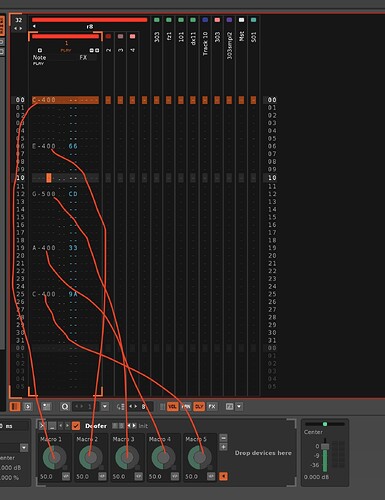Click the orange arrow icon below the plus button

click(223, 476)
